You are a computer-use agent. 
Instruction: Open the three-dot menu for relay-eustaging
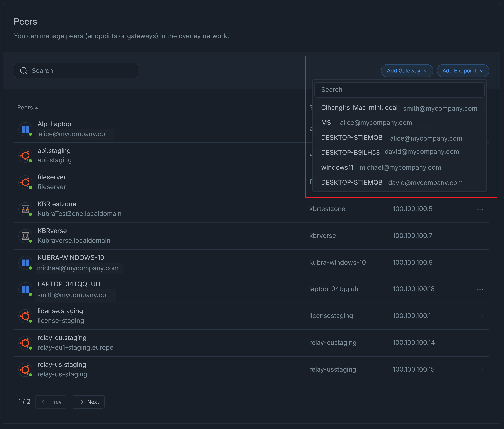point(480,343)
